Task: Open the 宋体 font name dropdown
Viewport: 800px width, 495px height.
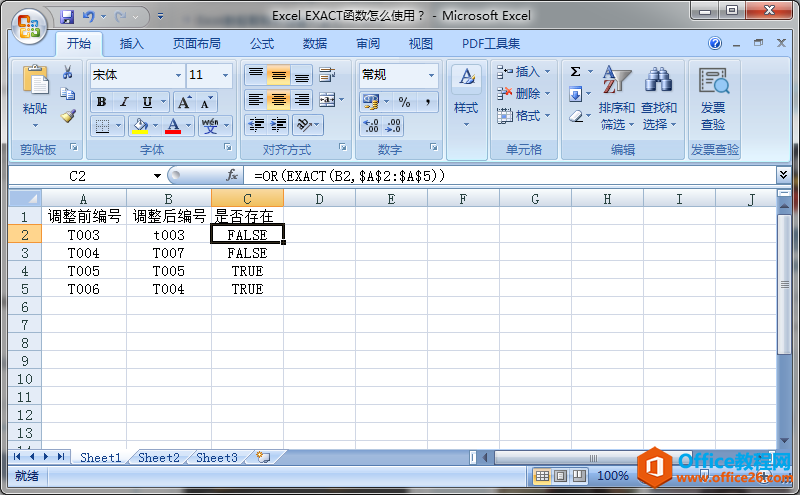Action: click(178, 75)
